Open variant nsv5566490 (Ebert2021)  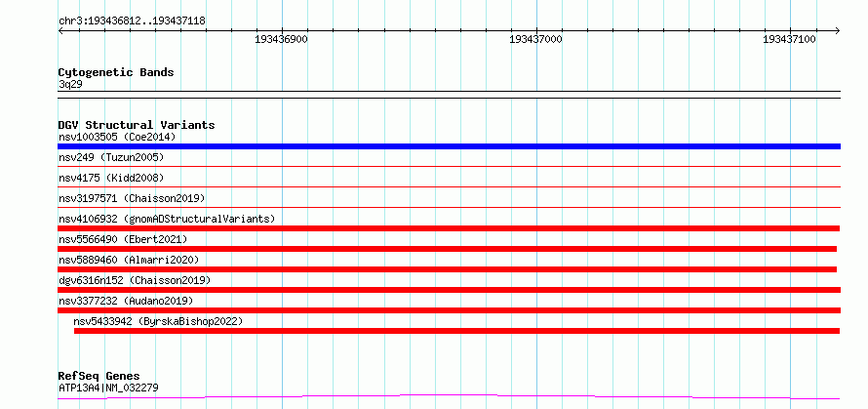[123, 239]
